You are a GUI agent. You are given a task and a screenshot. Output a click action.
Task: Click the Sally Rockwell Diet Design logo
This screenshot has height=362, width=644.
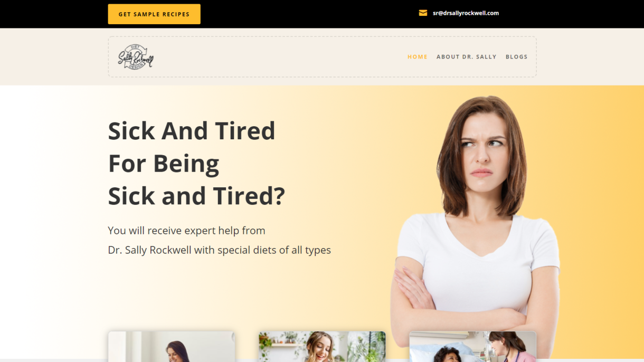click(136, 57)
